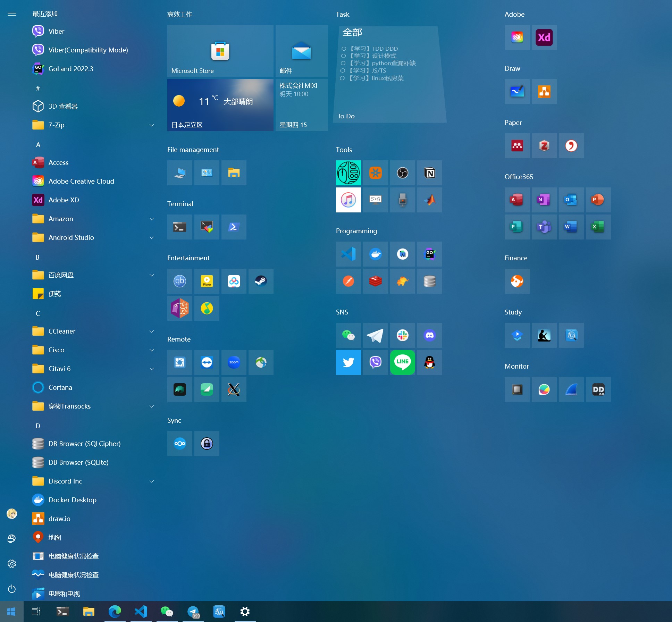Complete the linux私房菜 to-do task
This screenshot has width=672, height=622.
(x=342, y=78)
